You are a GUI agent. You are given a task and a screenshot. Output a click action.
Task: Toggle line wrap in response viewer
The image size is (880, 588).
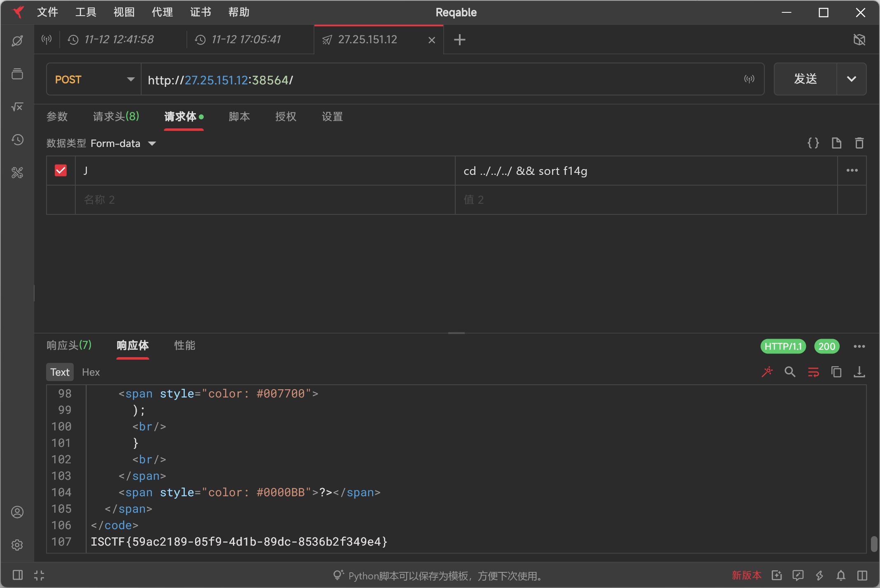813,372
